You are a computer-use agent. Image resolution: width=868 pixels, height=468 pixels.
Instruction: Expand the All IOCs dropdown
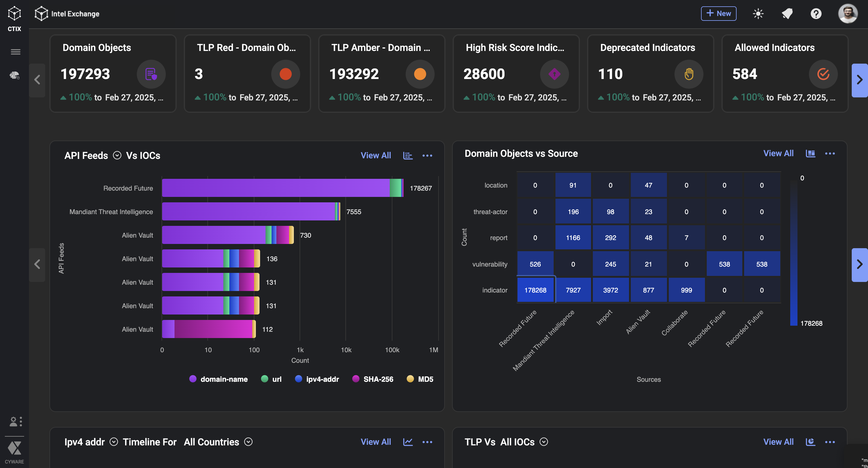point(543,442)
